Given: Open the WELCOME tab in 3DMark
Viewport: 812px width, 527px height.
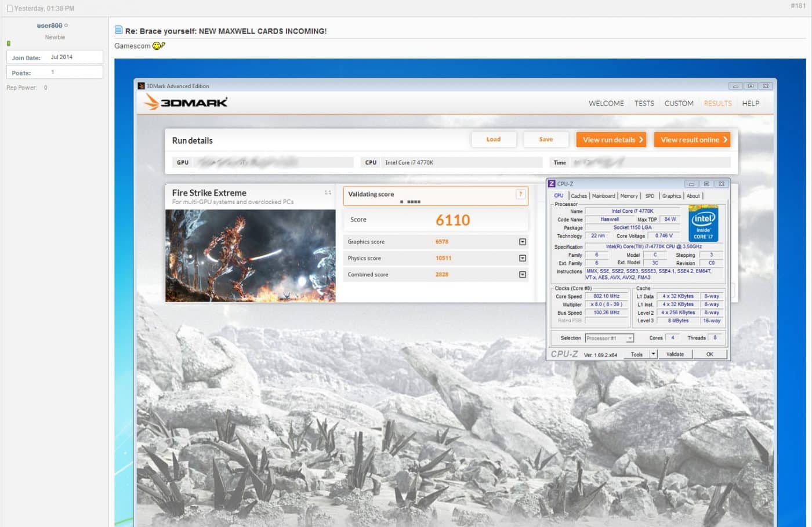Looking at the screenshot, I should coord(606,103).
